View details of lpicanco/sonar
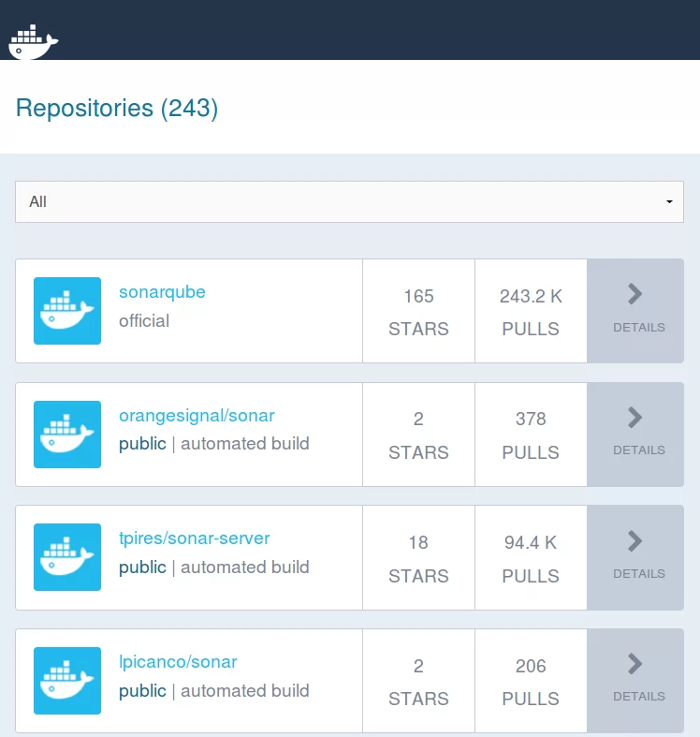Image resolution: width=700 pixels, height=737 pixels. [635, 681]
